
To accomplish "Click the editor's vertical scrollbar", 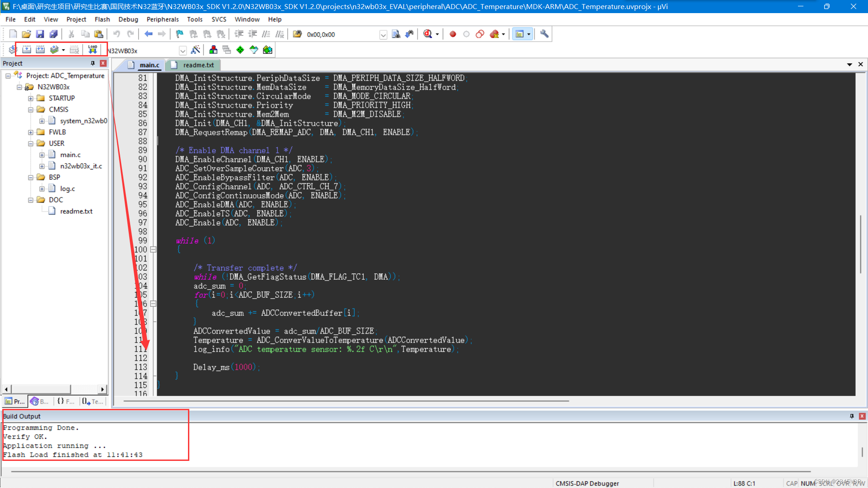I will pyautogui.click(x=862, y=244).
